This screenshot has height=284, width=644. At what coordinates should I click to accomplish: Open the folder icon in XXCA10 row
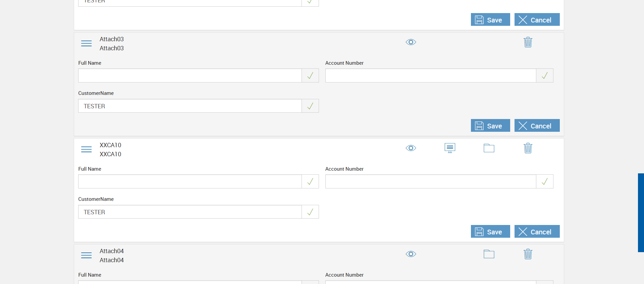(x=489, y=148)
